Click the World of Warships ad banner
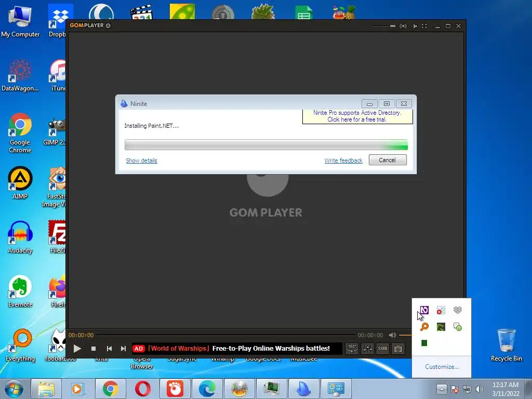The width and height of the screenshot is (532, 399). tap(237, 349)
